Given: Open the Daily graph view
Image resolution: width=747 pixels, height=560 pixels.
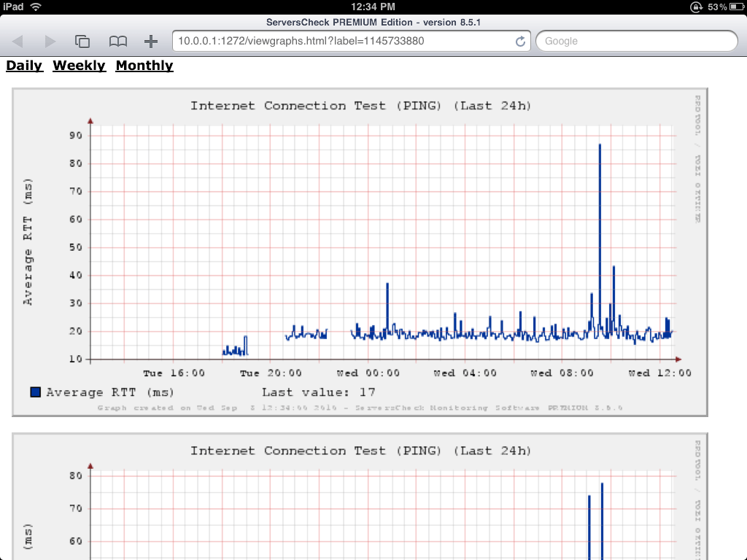Looking at the screenshot, I should pos(24,66).
